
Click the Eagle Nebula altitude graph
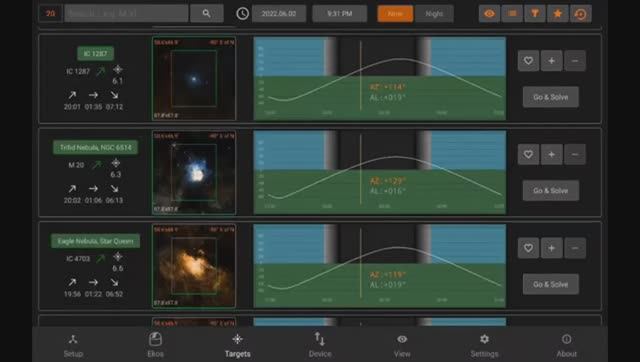[380, 266]
